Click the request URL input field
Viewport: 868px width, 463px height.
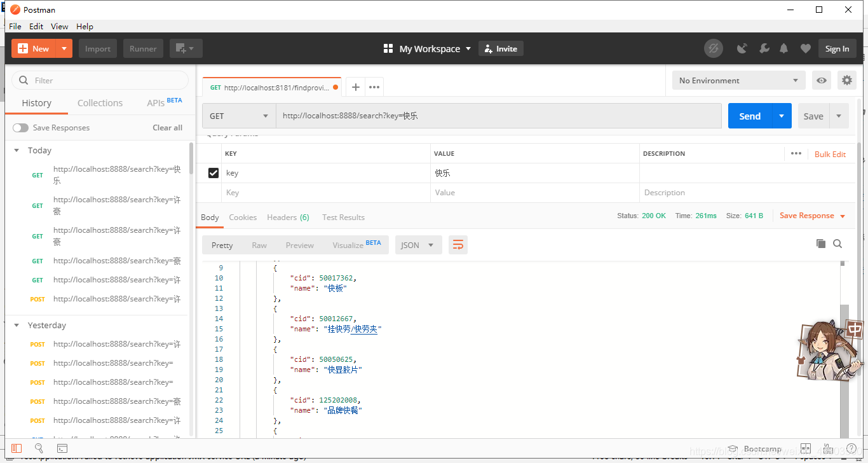(x=498, y=116)
